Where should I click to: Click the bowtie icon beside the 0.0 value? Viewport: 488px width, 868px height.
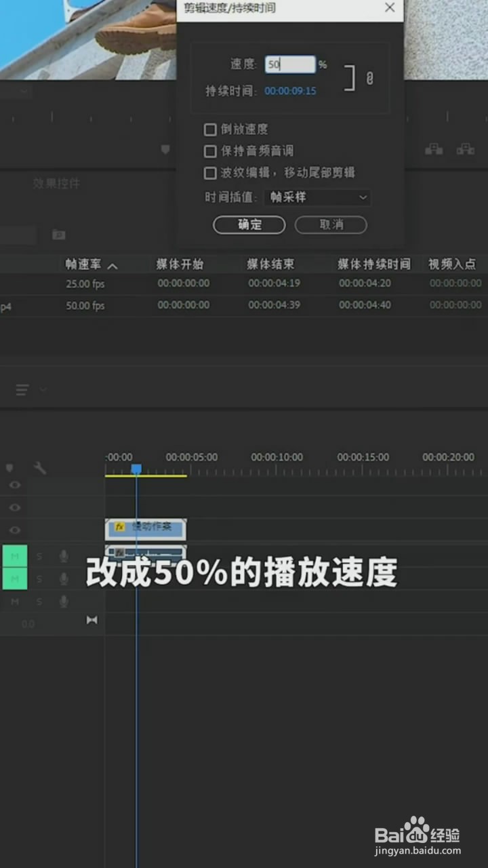(x=92, y=620)
